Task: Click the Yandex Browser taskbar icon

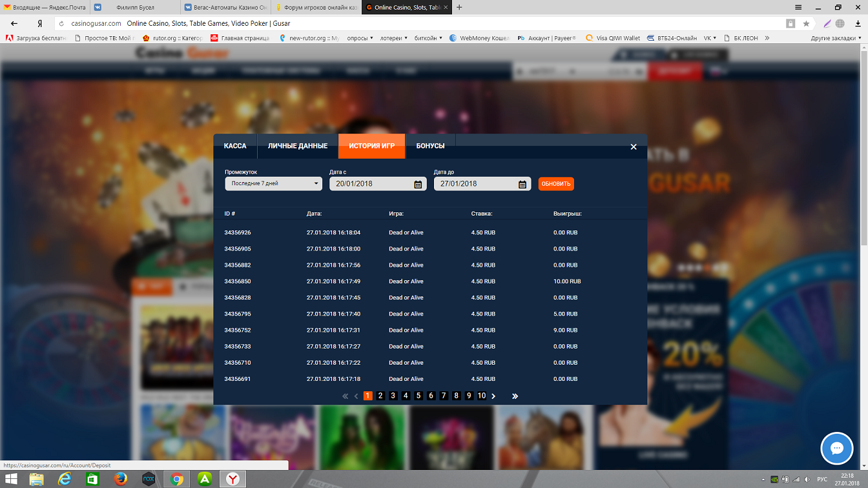Action: click(x=232, y=479)
